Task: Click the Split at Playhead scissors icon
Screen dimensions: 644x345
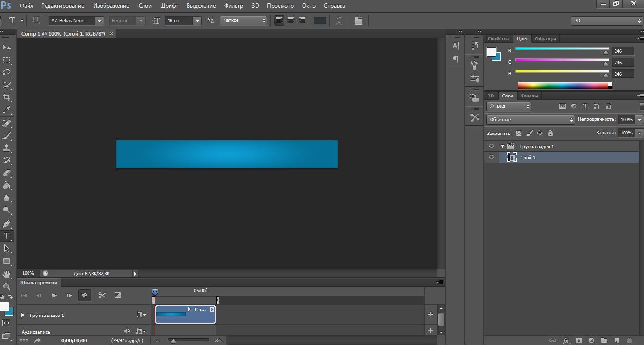Action: (102, 295)
